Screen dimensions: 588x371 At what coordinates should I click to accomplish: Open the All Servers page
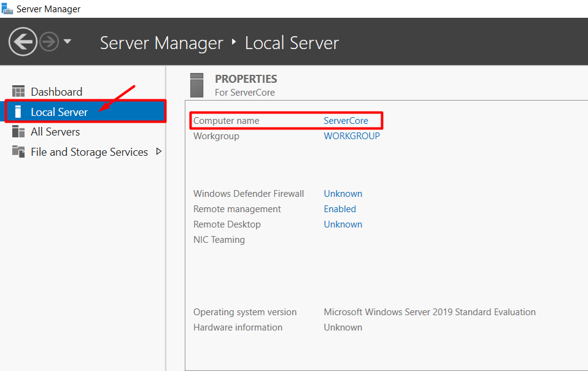(x=55, y=131)
